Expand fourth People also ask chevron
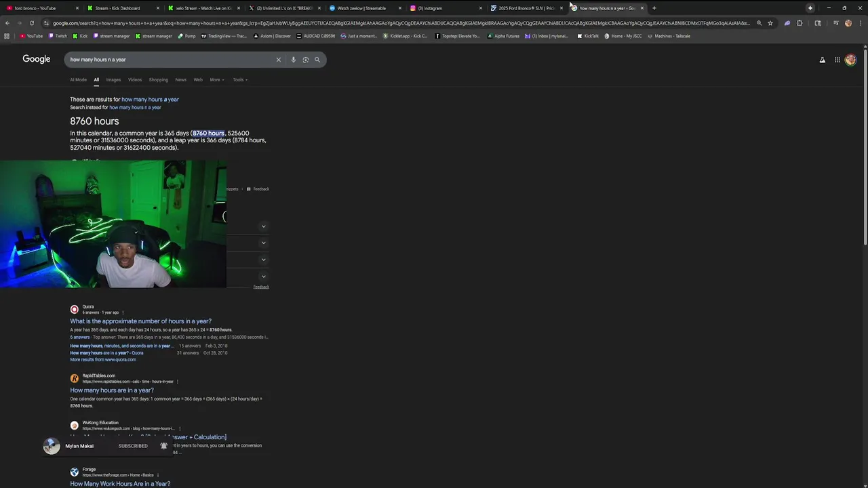 264,277
